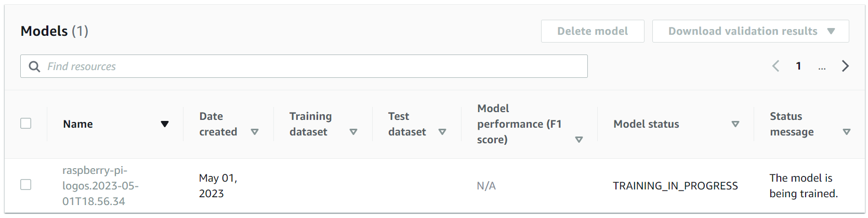
Task: Sort by Model status arrow
Action: 735,124
